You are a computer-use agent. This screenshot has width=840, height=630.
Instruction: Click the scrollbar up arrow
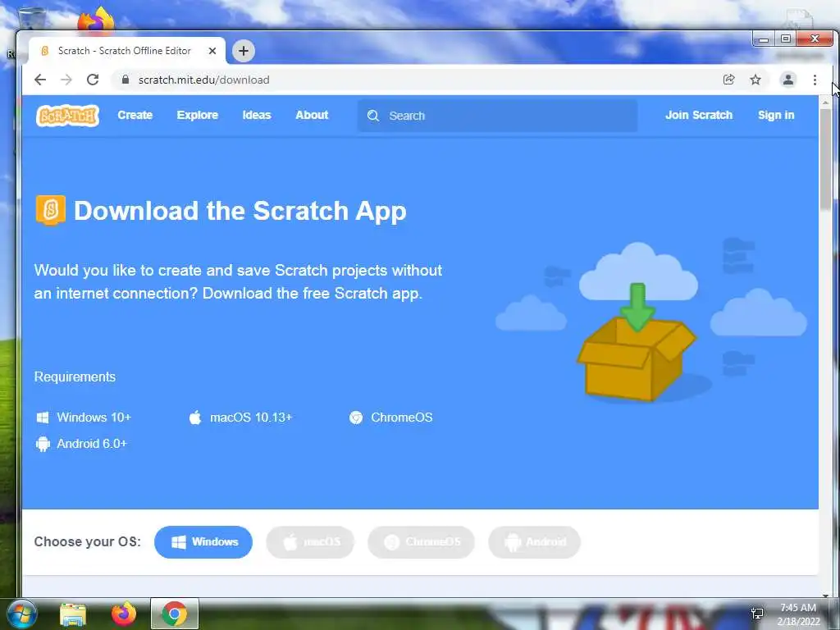click(825, 101)
